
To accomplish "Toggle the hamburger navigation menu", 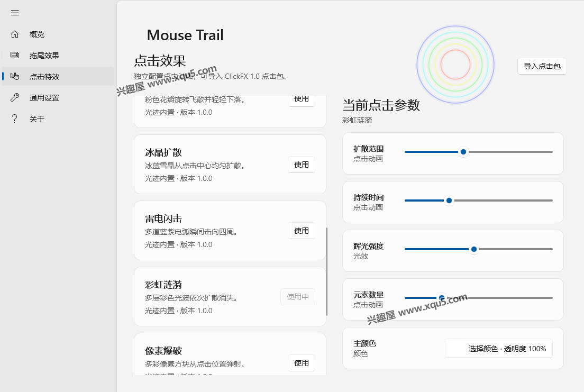I will coord(15,13).
